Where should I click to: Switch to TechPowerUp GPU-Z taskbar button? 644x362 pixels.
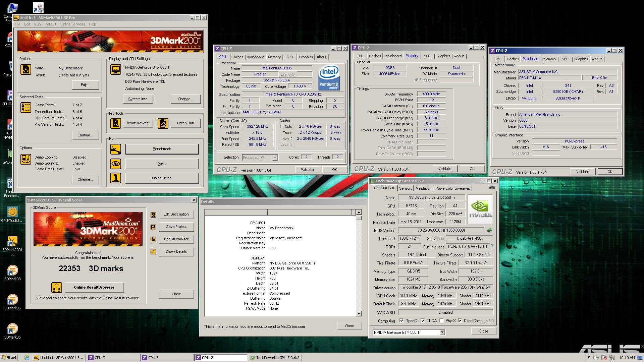[x=275, y=358]
